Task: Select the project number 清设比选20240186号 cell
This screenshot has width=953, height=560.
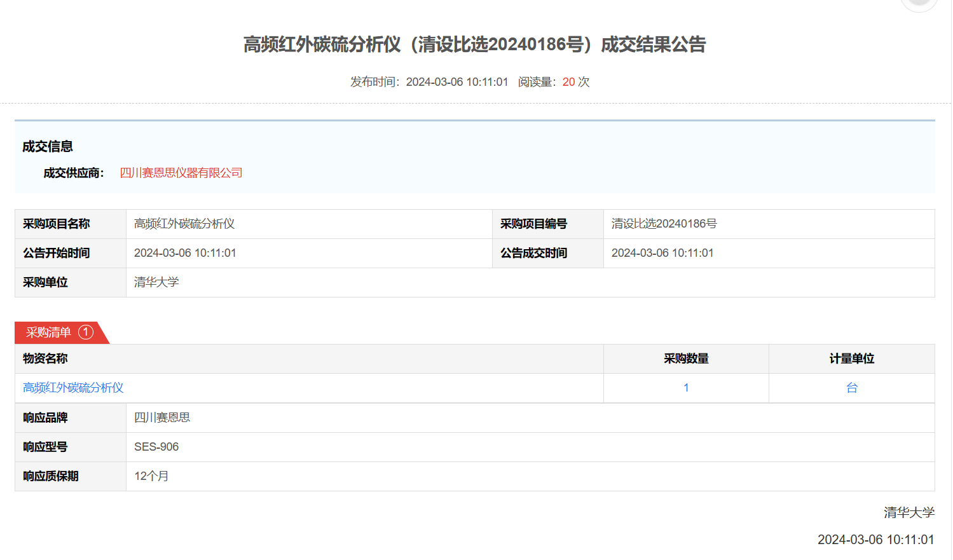Action: click(664, 224)
